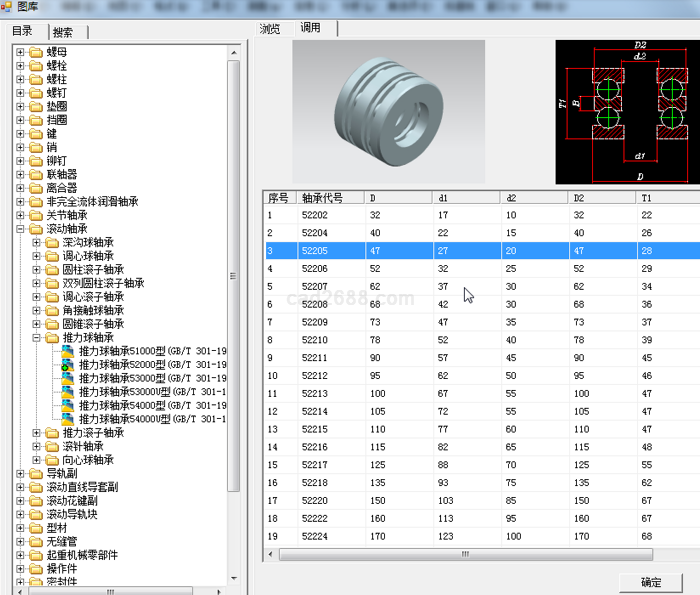The height and width of the screenshot is (595, 700).
Task: Click the 联轴器 folder icon
Action: [x=36, y=174]
